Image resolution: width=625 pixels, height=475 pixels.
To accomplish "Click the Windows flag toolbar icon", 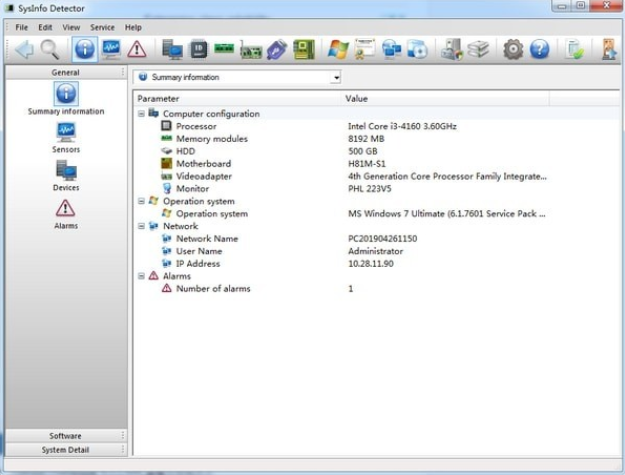I will tap(337, 48).
